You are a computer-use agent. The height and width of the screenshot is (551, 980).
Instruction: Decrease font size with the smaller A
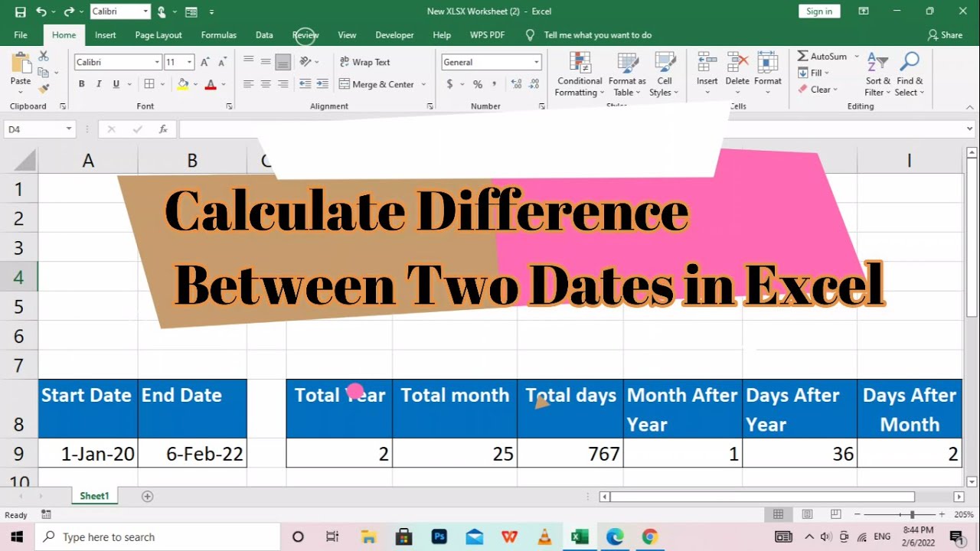coord(221,62)
